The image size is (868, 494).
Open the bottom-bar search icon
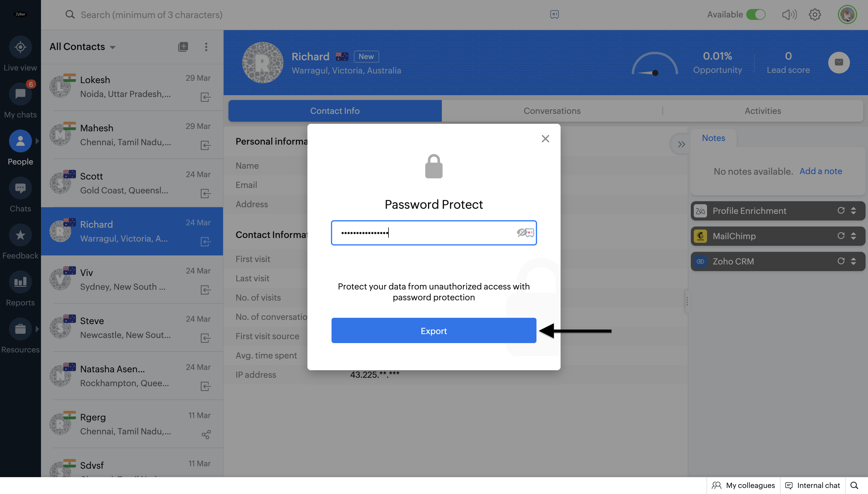pos(854,485)
